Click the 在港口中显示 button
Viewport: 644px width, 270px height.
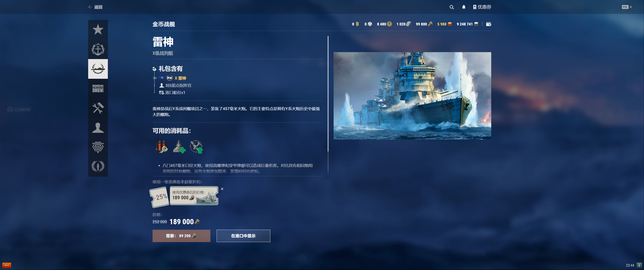[243, 236]
